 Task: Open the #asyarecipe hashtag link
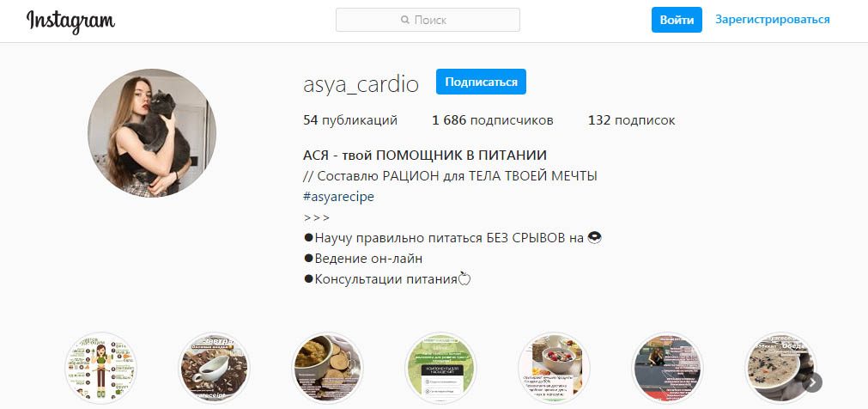pos(339,197)
